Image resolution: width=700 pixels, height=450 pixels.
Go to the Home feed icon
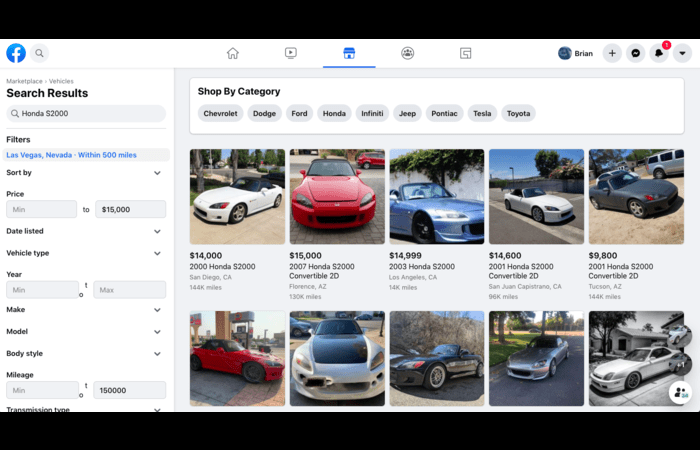[x=233, y=53]
